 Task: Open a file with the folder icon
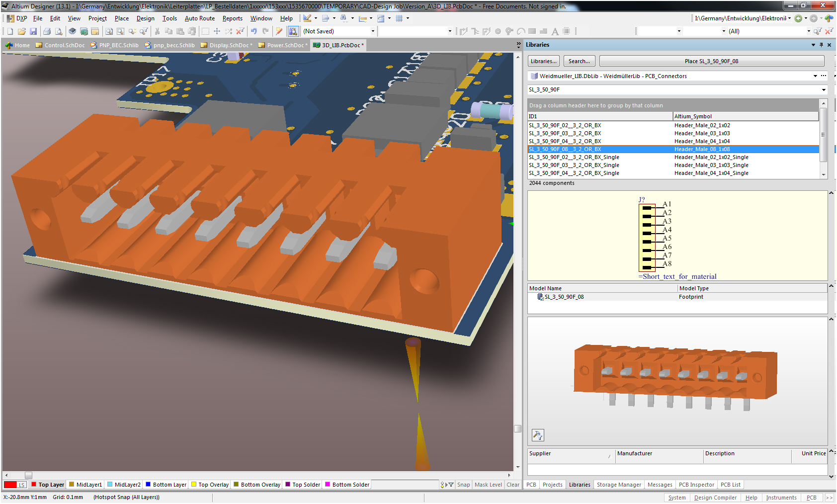point(22,31)
